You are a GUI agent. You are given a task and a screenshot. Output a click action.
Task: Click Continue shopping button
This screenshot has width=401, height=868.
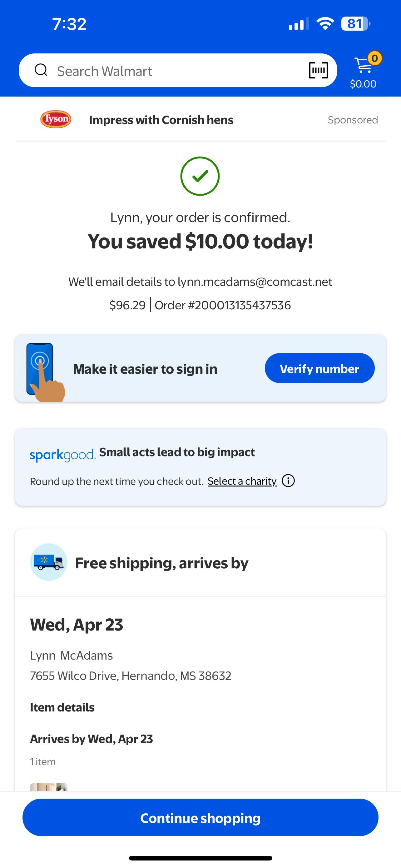[200, 817]
